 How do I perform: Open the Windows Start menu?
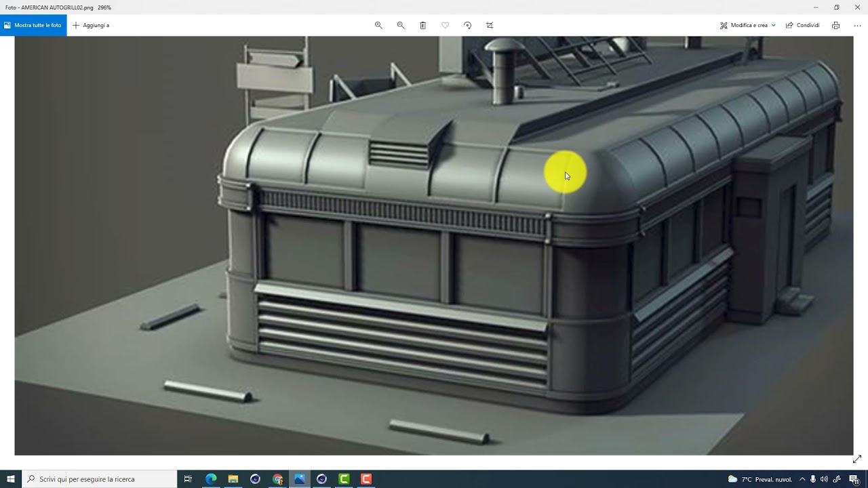(11, 479)
